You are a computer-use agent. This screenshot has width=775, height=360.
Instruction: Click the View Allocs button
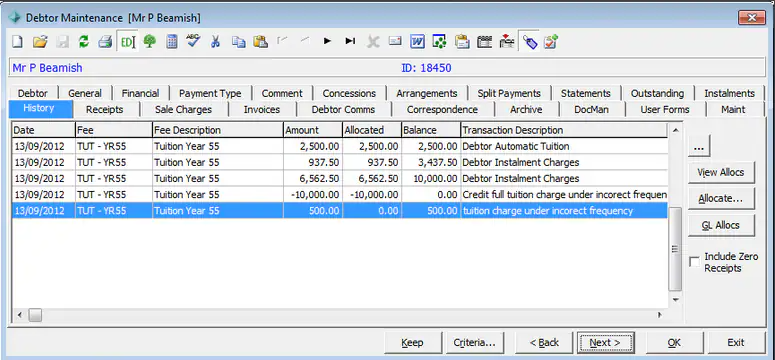pos(721,172)
